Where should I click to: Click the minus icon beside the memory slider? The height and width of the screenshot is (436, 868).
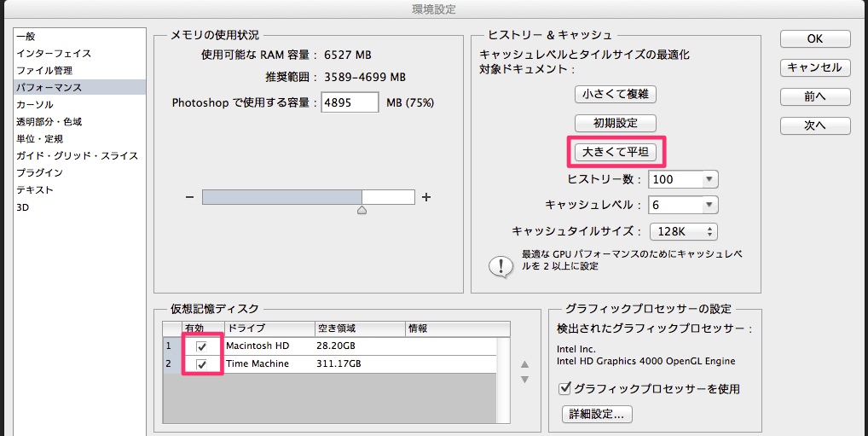[x=189, y=197]
